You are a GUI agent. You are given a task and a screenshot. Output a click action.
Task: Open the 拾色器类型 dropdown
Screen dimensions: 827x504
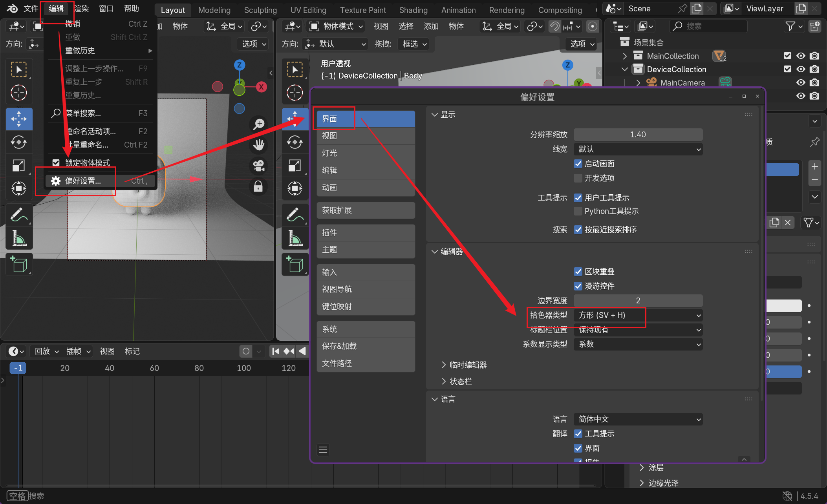click(x=638, y=315)
